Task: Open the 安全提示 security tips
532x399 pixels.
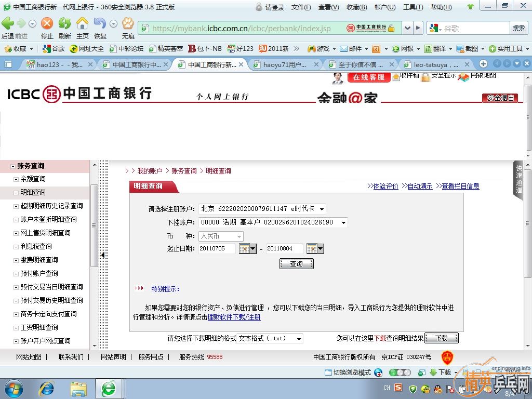Action: click(439, 76)
